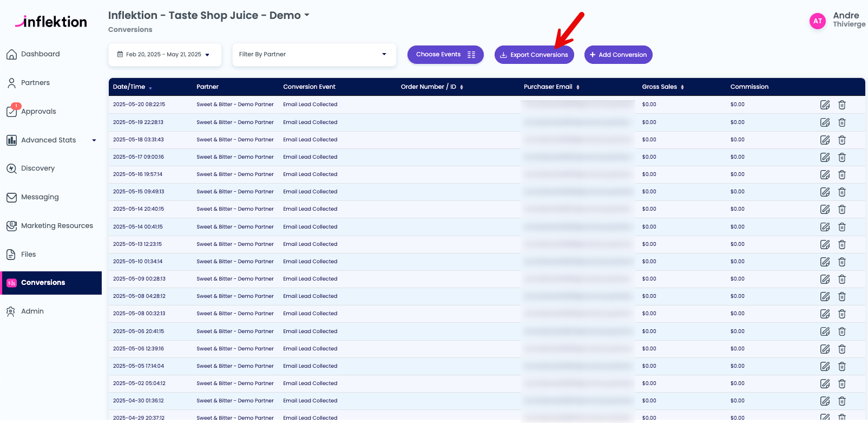Click the Admin user-gear icon
Viewport: 868px width, 423px height.
coord(11,311)
